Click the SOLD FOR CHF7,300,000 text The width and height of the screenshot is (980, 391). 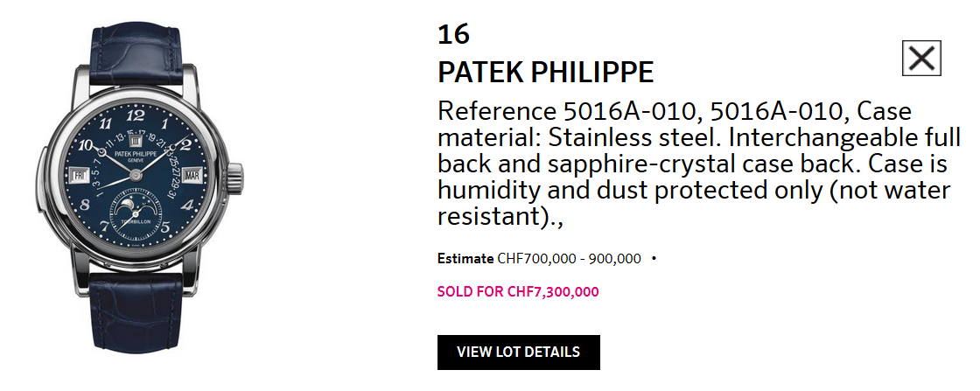tap(518, 292)
